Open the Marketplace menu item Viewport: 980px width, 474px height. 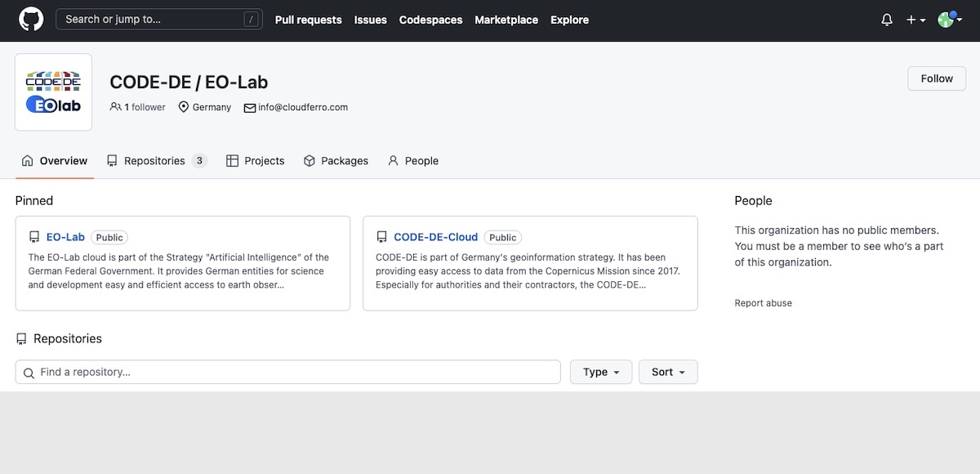pyautogui.click(x=506, y=19)
